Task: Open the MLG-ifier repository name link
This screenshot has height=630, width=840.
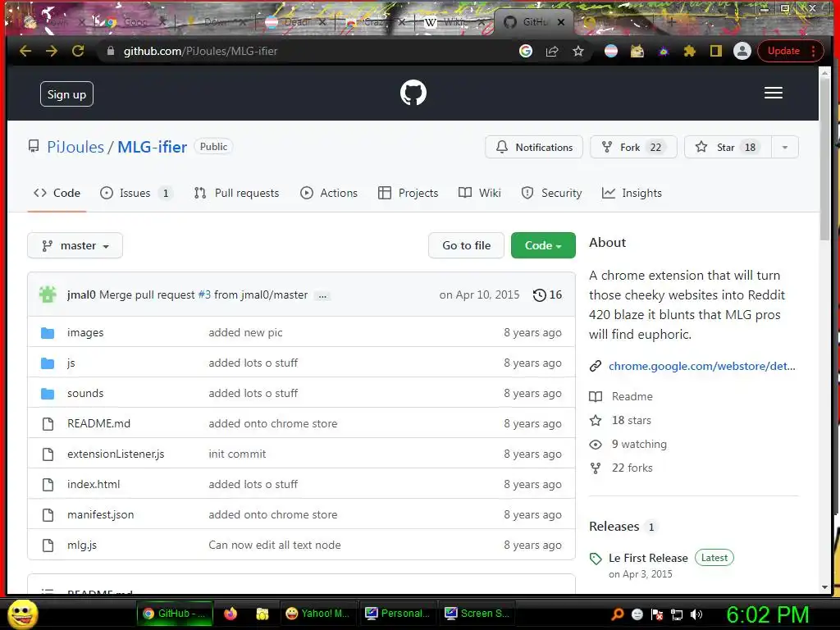Action: coord(152,147)
